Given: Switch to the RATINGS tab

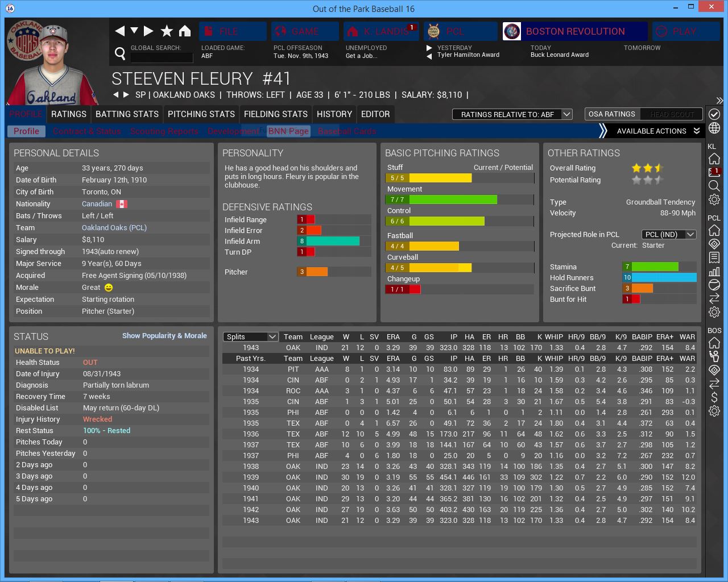Looking at the screenshot, I should click(x=69, y=114).
